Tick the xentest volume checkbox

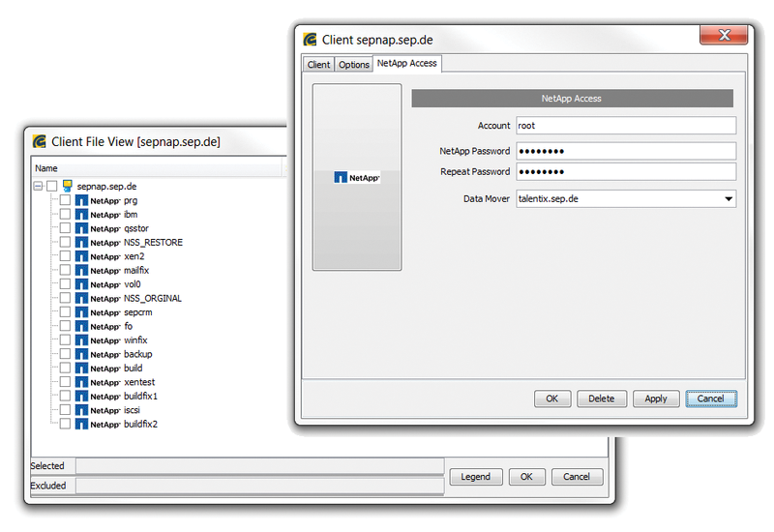pos(65,381)
